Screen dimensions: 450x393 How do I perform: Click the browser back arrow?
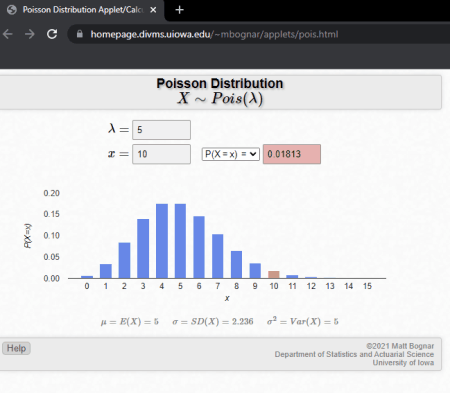click(8, 34)
